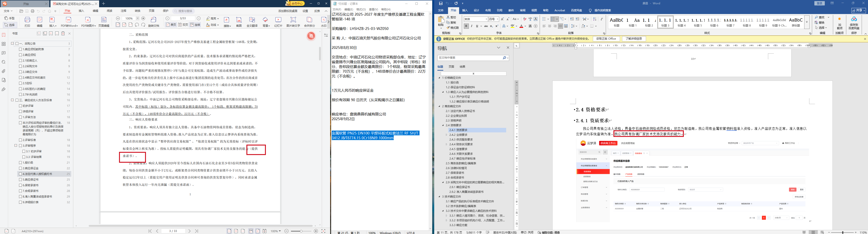Open image-to-text OCR tool

click(x=293, y=21)
